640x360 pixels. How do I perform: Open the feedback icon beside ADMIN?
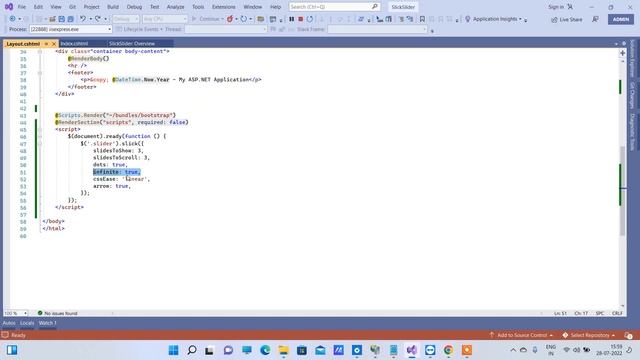(x=596, y=19)
